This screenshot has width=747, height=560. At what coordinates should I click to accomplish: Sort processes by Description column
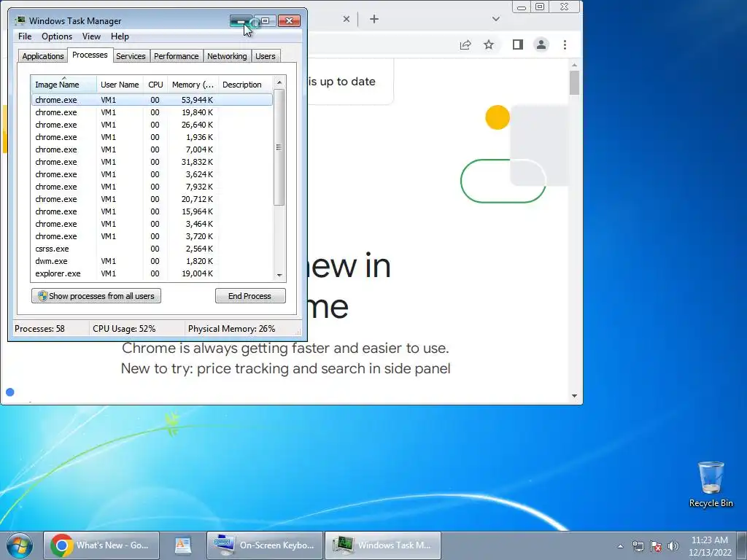(245, 85)
